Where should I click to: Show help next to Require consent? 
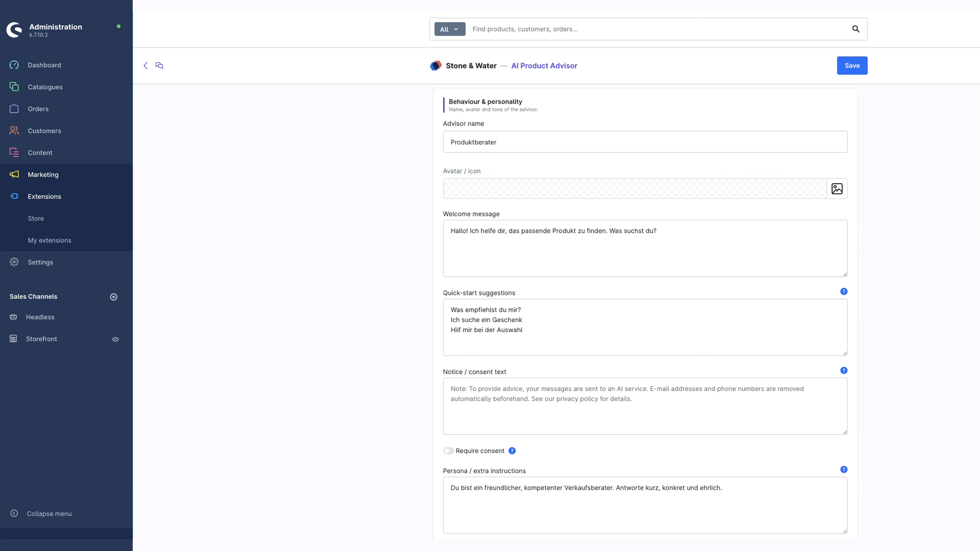point(512,451)
